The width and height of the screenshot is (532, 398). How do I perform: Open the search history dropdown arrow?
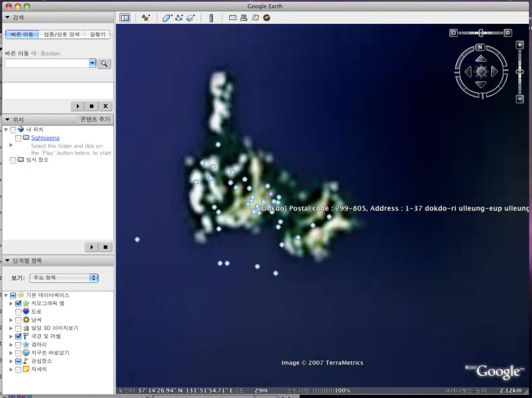[93, 63]
